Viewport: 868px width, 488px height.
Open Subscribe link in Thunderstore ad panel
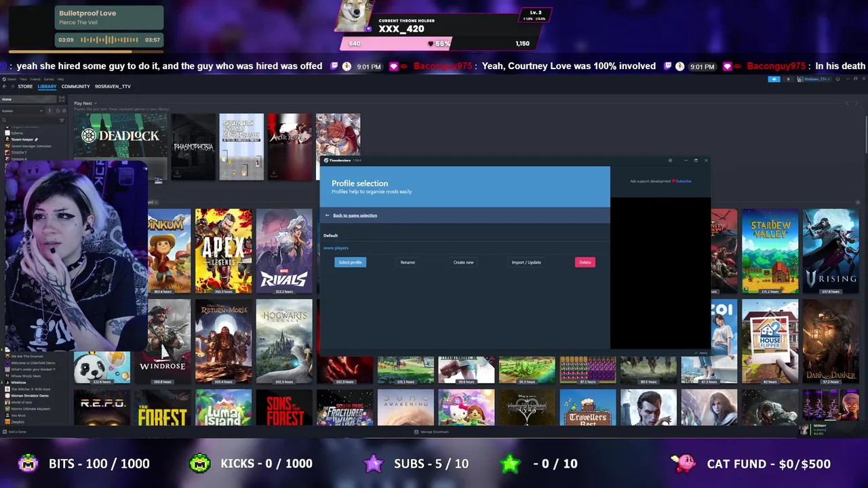[684, 181]
